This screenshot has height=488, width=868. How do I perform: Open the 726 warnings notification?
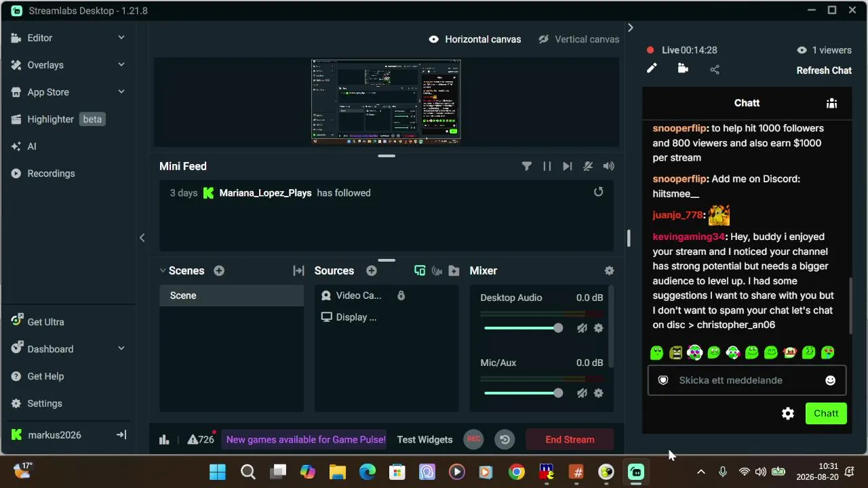pos(201,439)
